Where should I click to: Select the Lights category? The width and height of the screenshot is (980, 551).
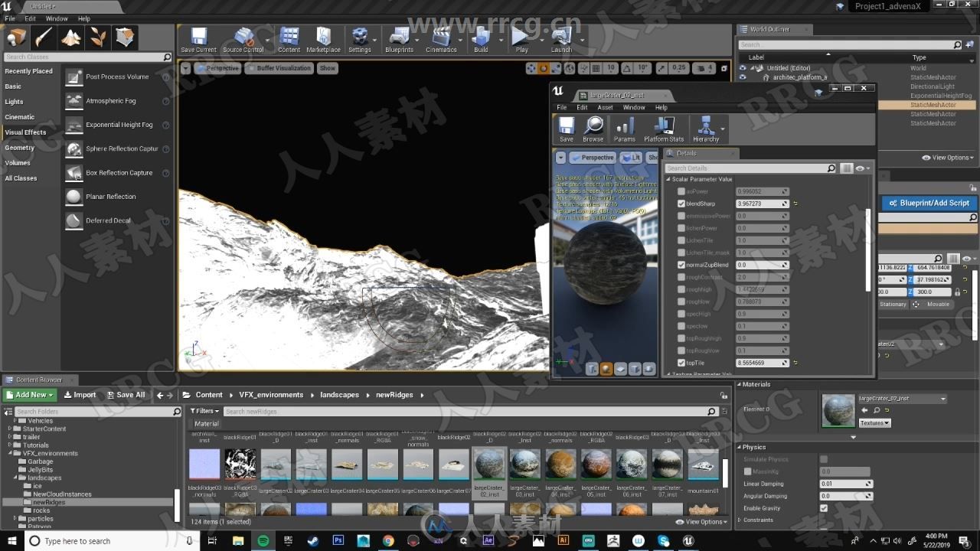pyautogui.click(x=15, y=102)
